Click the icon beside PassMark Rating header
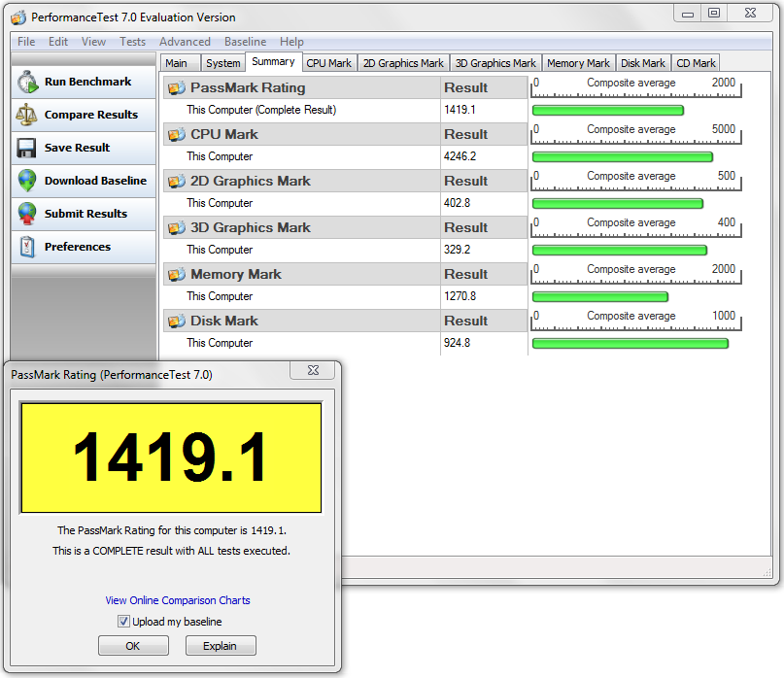The width and height of the screenshot is (784, 678). 177,88
